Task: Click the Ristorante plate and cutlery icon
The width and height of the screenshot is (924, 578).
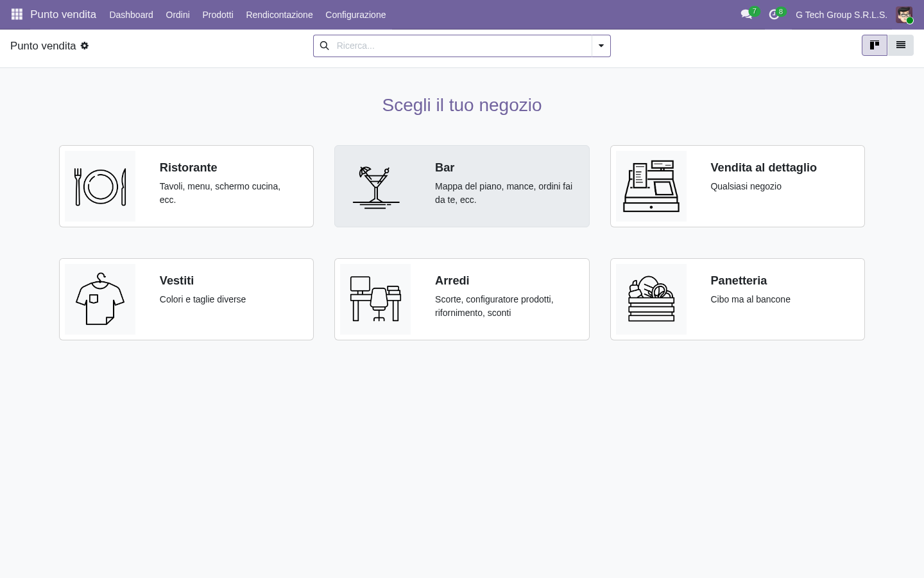Action: tap(100, 186)
